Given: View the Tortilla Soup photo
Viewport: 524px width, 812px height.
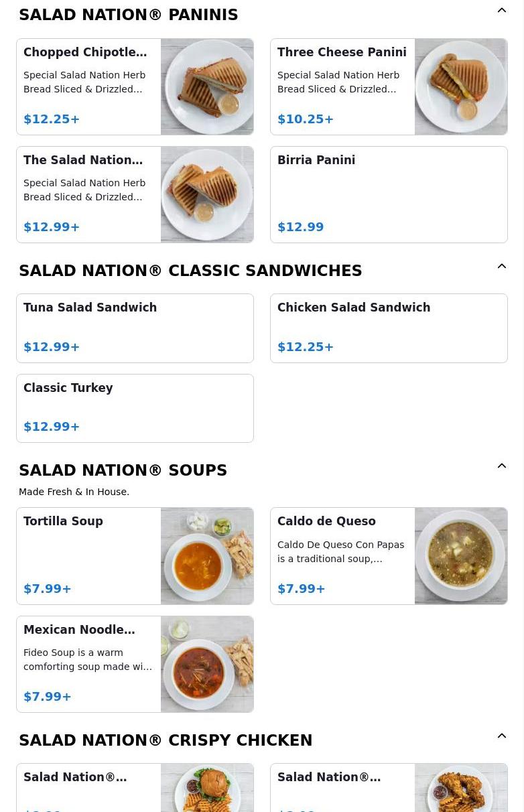Looking at the screenshot, I should pyautogui.click(x=207, y=556).
